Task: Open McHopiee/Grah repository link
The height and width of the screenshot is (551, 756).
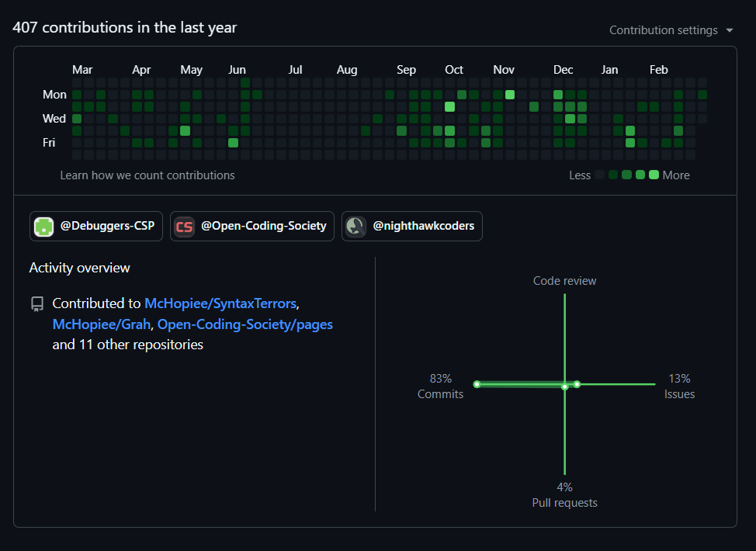Action: [x=101, y=324]
